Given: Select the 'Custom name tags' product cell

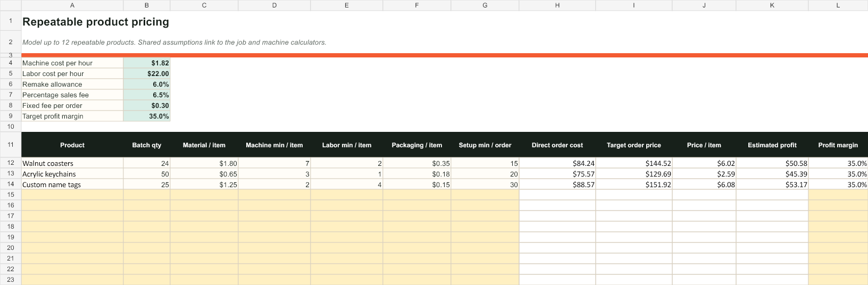Looking at the screenshot, I should (72, 185).
